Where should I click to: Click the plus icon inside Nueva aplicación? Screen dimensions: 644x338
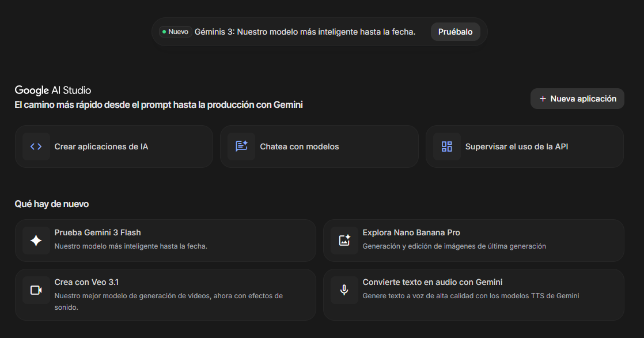pyautogui.click(x=542, y=99)
